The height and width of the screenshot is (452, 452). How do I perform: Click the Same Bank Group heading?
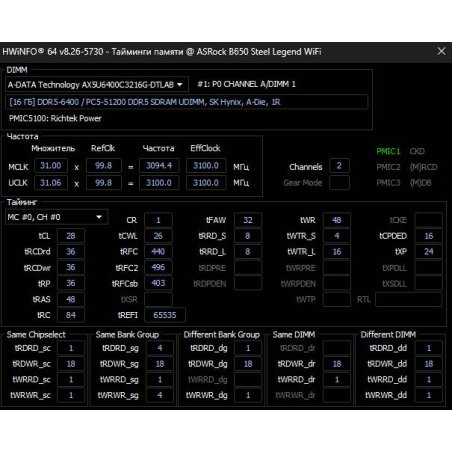tap(127, 335)
